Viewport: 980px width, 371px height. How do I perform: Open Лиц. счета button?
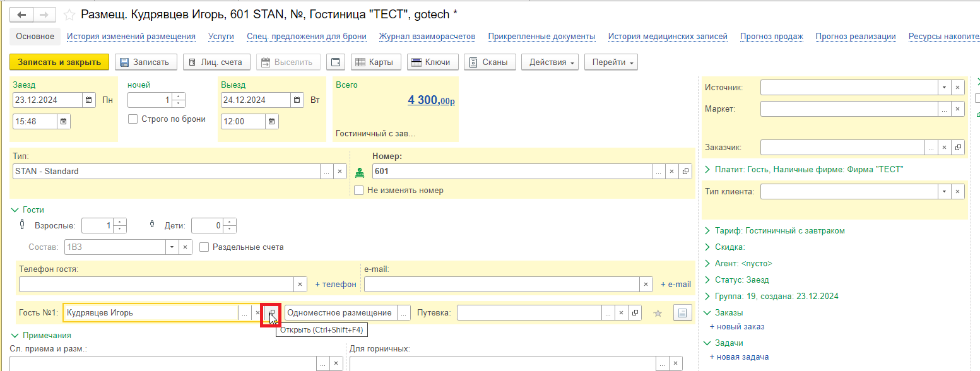point(217,62)
